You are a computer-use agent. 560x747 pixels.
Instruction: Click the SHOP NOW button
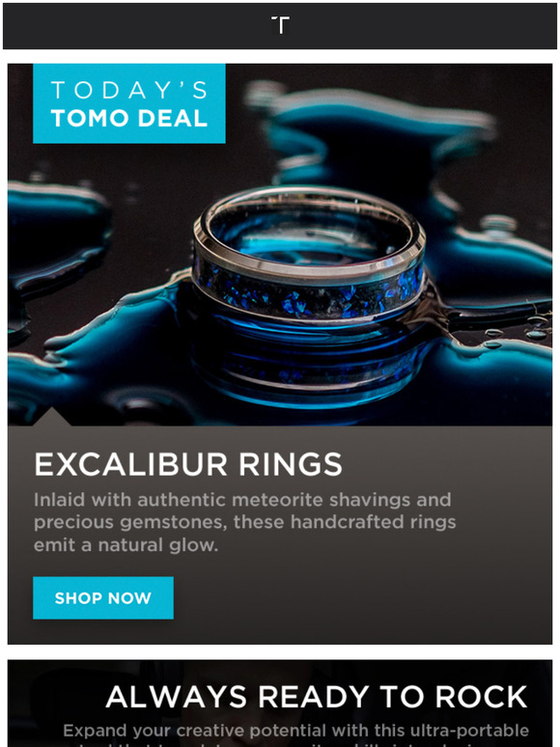[x=103, y=597]
